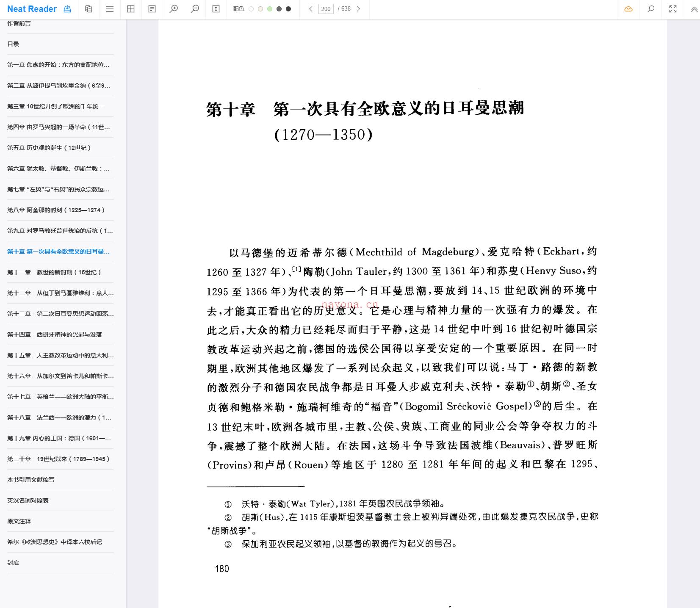Go to previous page arrow

(x=311, y=9)
